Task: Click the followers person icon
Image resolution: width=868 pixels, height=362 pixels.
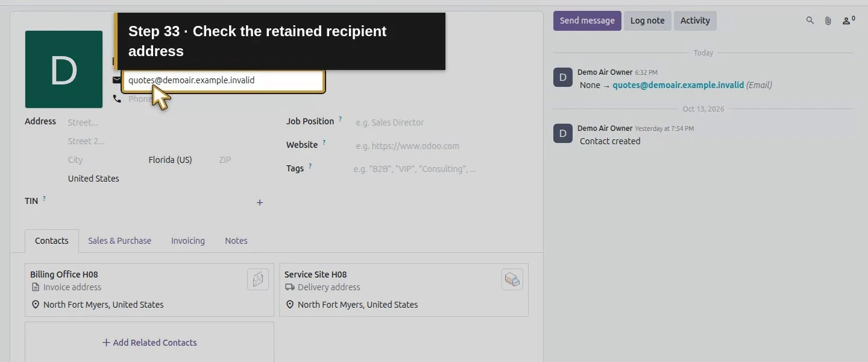Action: tap(849, 21)
